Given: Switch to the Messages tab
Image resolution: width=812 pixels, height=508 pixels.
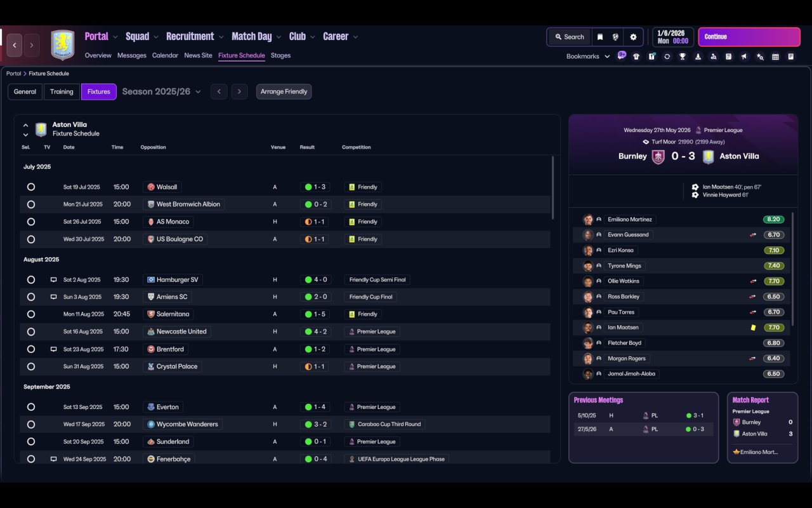Looking at the screenshot, I should tap(132, 56).
